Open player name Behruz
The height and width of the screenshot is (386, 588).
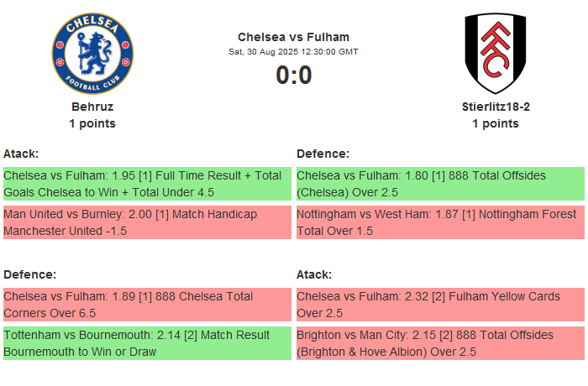92,107
